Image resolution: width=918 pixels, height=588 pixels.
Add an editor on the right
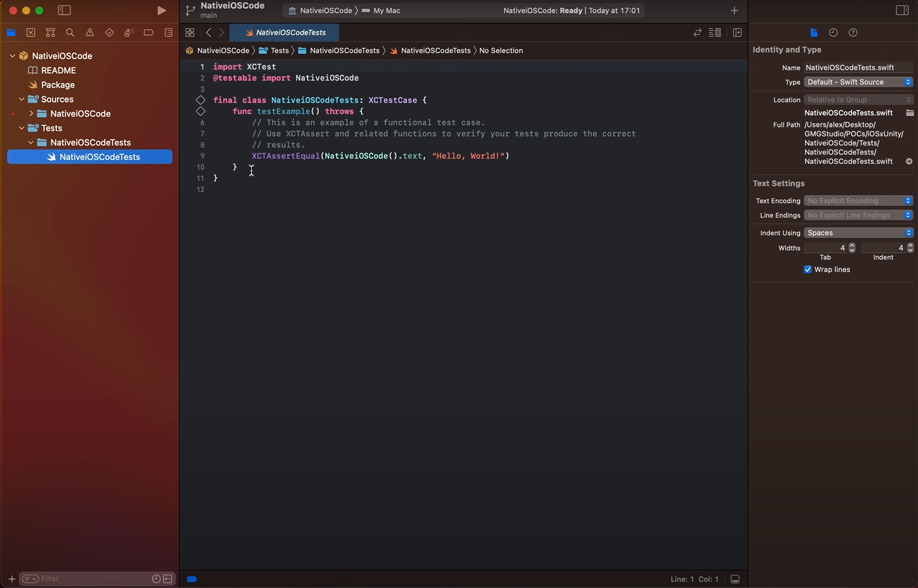pos(737,33)
